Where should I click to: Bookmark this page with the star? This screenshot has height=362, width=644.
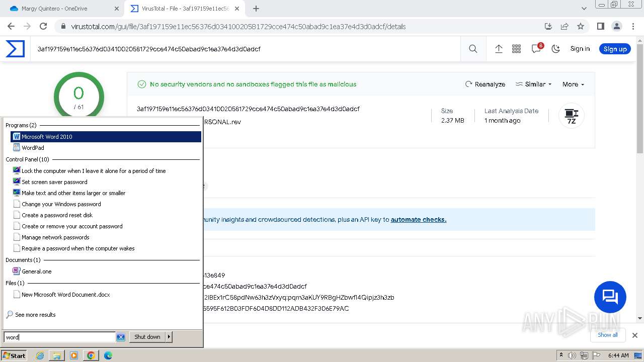(x=581, y=26)
